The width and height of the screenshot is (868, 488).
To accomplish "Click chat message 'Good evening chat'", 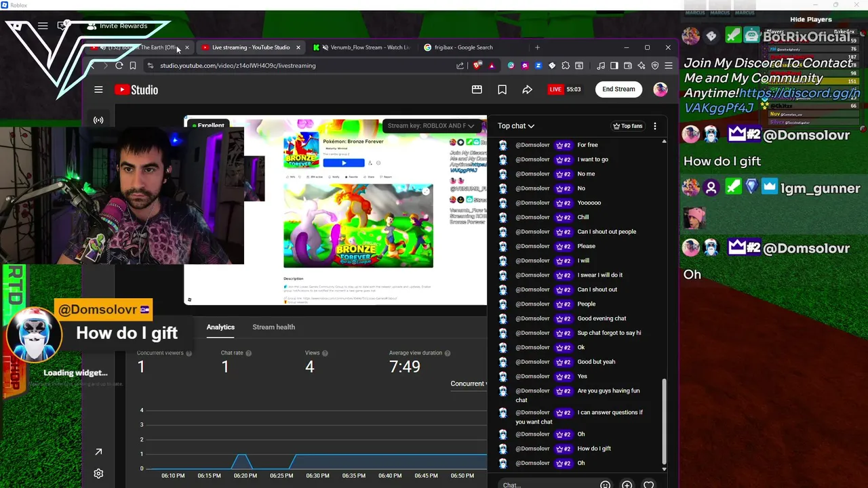I will coord(601,319).
